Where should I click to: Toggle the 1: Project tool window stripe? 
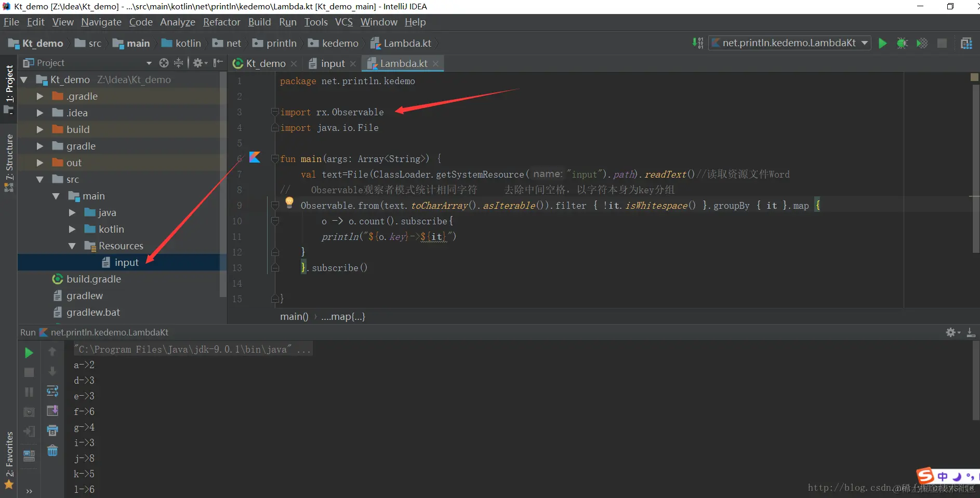pyautogui.click(x=9, y=88)
